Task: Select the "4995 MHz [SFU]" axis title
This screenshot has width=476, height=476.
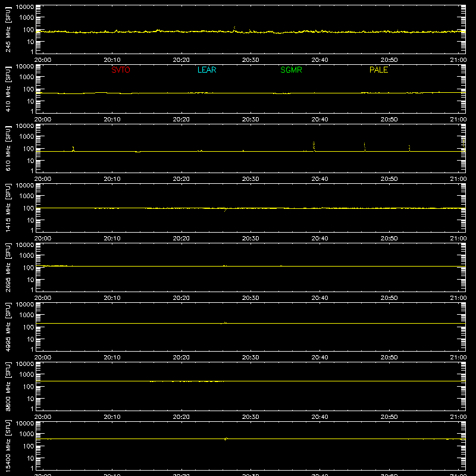Action: [8, 327]
